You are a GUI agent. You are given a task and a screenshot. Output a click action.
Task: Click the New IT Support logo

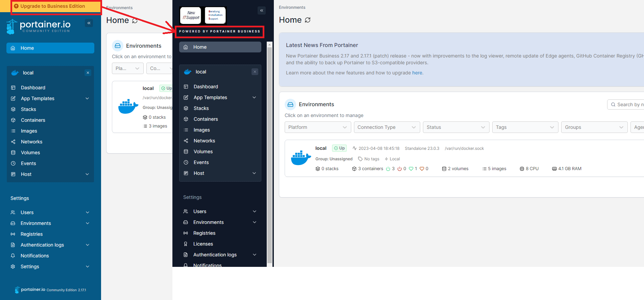191,16
